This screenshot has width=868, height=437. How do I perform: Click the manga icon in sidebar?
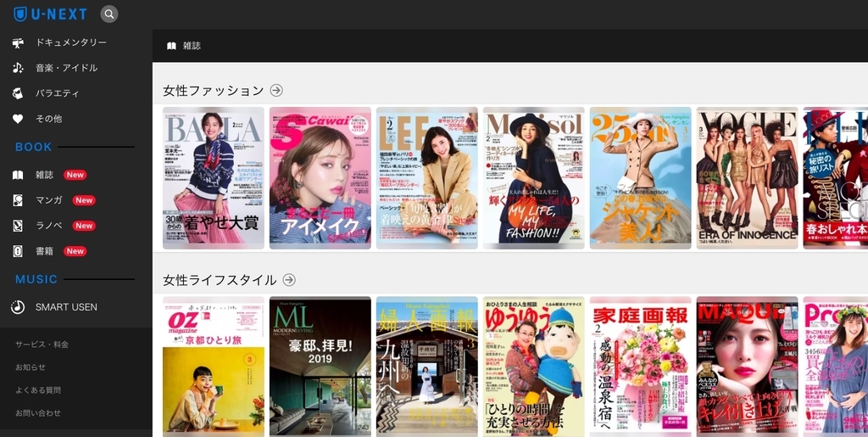point(19,200)
